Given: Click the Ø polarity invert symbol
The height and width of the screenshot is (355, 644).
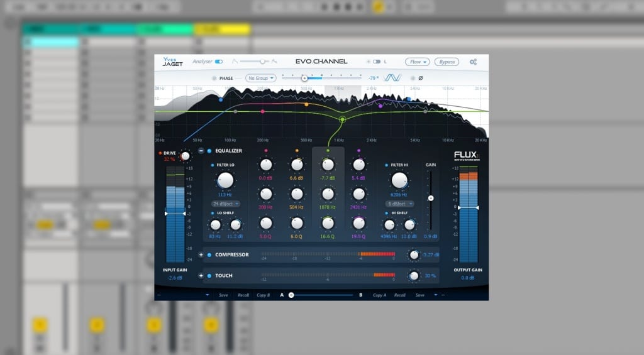Looking at the screenshot, I should [421, 78].
